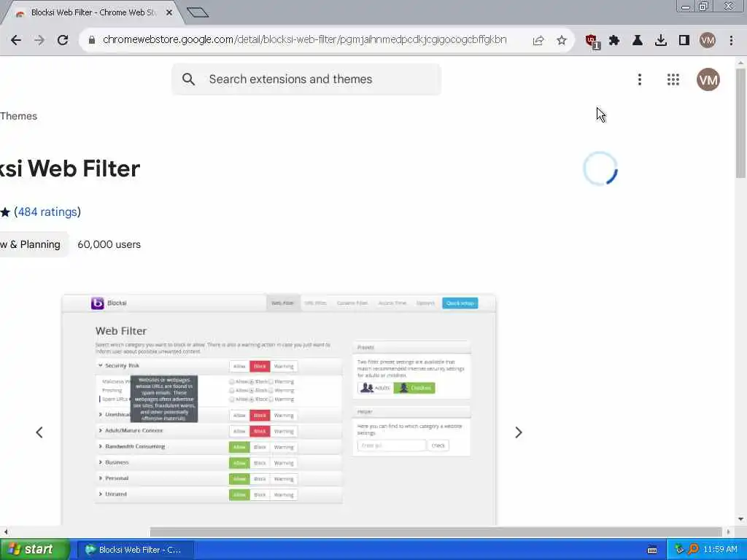Click the address bar URL
The image size is (747, 560).
pyautogui.click(x=304, y=39)
